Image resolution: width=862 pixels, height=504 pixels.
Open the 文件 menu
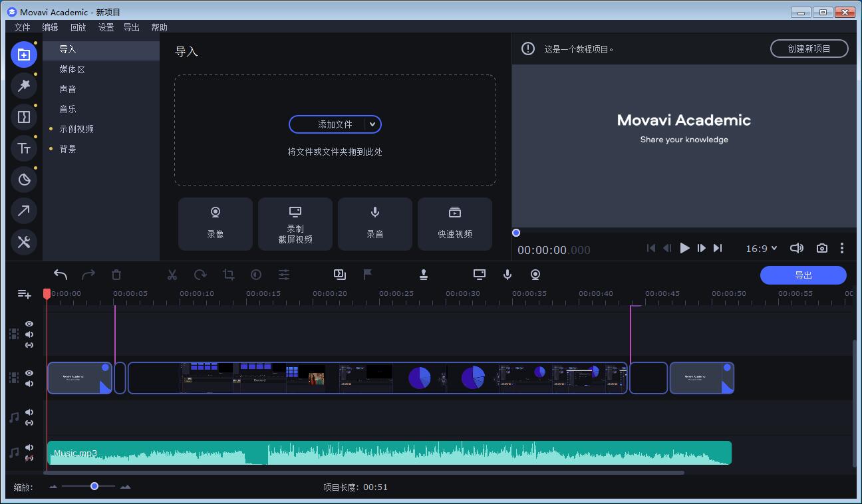pyautogui.click(x=23, y=27)
